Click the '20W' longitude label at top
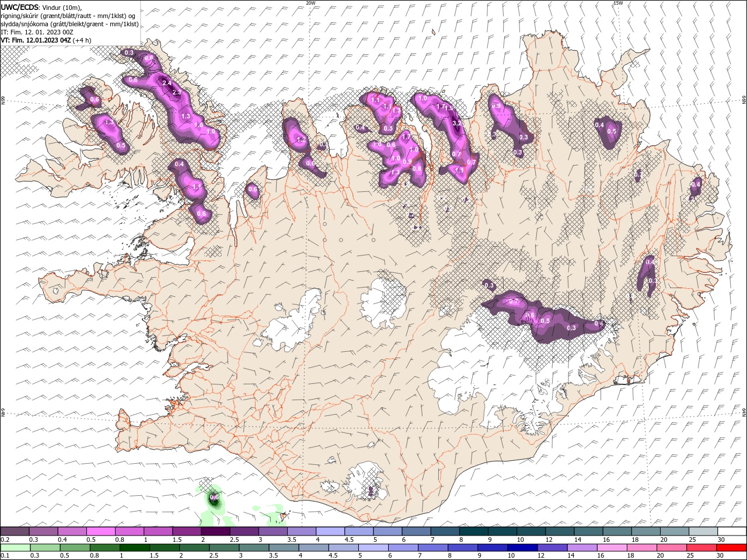The height and width of the screenshot is (560, 747). coord(310,3)
